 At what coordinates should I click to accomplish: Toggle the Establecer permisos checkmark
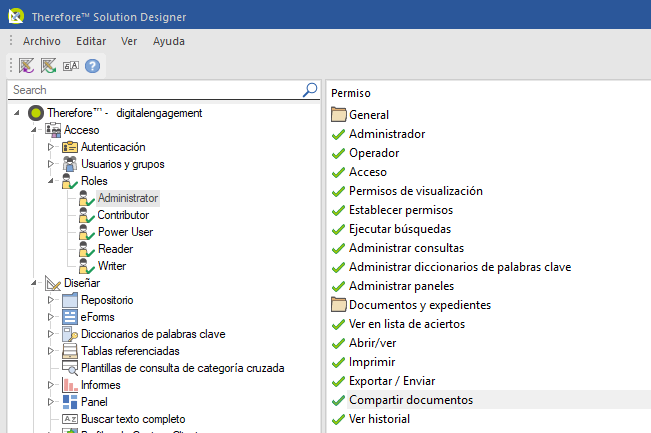[x=338, y=210]
